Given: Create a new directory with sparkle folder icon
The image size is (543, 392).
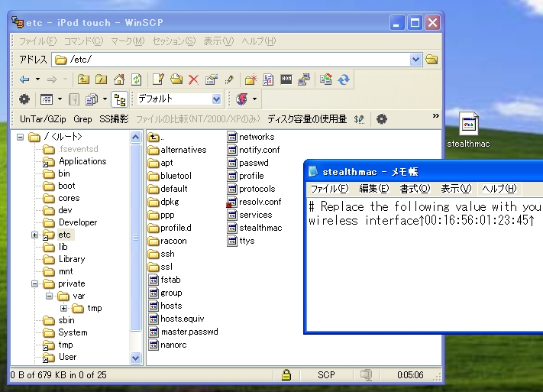Looking at the screenshot, I should [x=250, y=79].
